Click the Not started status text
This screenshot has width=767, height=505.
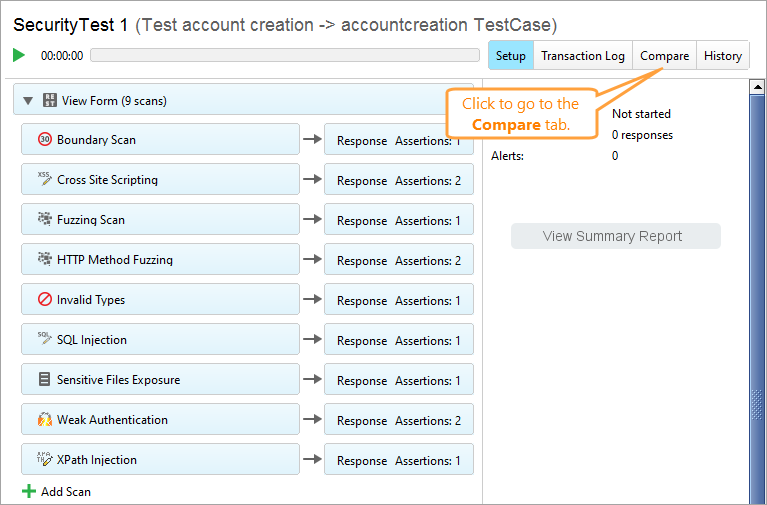[x=641, y=114]
